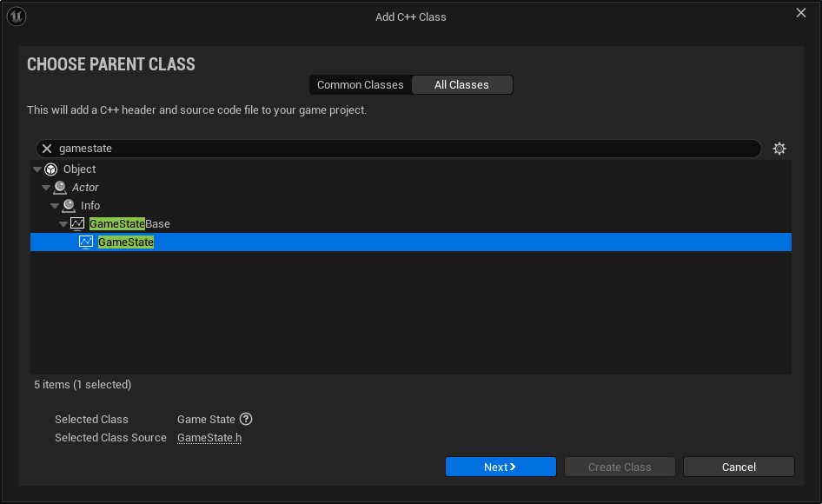This screenshot has width=822, height=504.
Task: Open class viewer settings gear
Action: (779, 149)
